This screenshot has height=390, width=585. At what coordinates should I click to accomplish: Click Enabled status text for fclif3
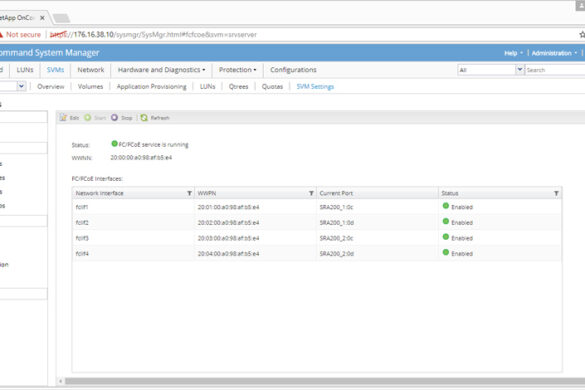pos(462,238)
